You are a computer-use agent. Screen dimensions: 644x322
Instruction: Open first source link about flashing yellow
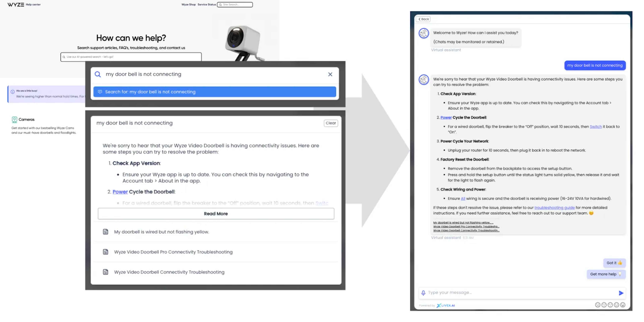tap(463, 223)
